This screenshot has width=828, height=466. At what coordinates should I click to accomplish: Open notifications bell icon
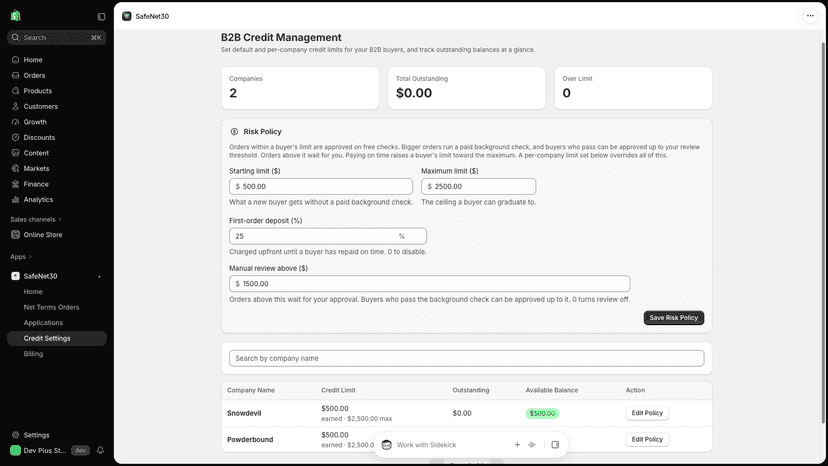100,451
